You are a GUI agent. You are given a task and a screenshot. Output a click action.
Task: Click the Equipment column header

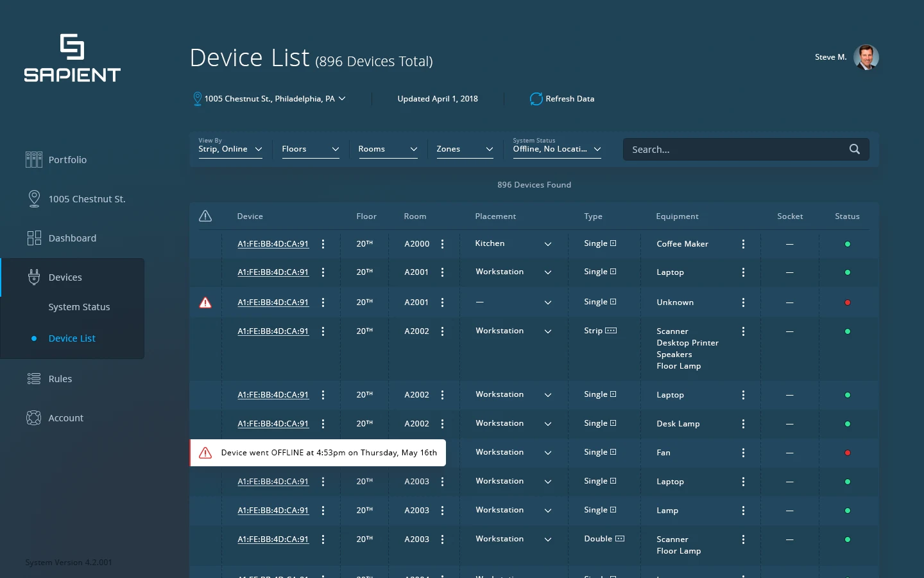pyautogui.click(x=677, y=216)
